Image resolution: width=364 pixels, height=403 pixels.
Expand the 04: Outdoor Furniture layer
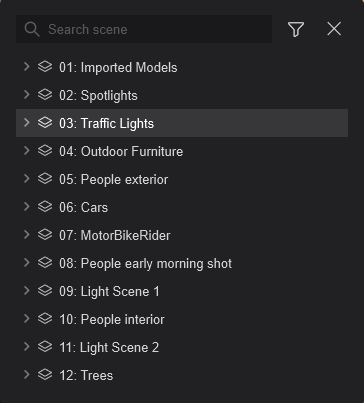tap(27, 151)
